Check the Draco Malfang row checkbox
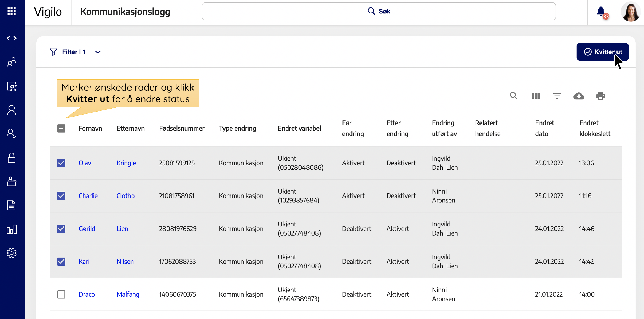 click(61, 294)
